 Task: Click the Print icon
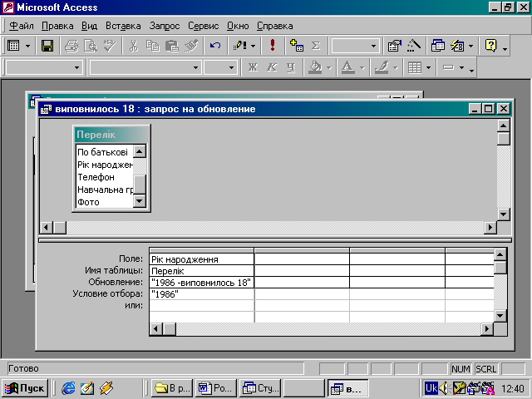(x=71, y=46)
